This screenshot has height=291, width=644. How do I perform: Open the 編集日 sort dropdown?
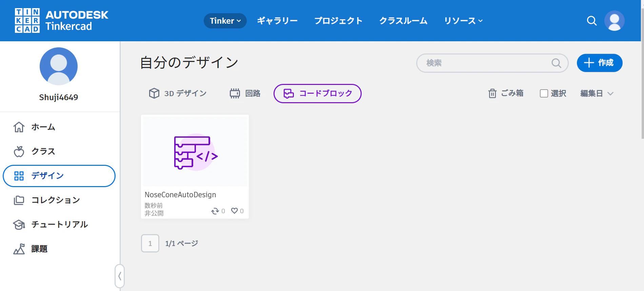(x=597, y=93)
